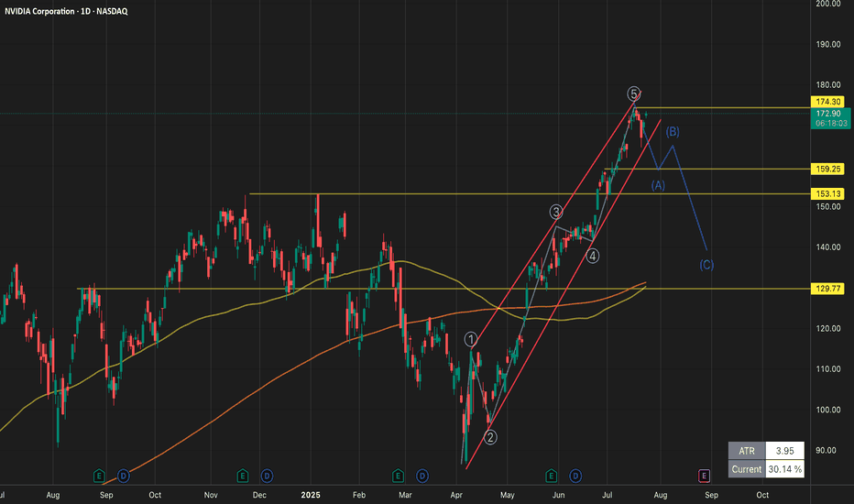
Task: Click the 30.14 % value cell
Action: point(785,469)
